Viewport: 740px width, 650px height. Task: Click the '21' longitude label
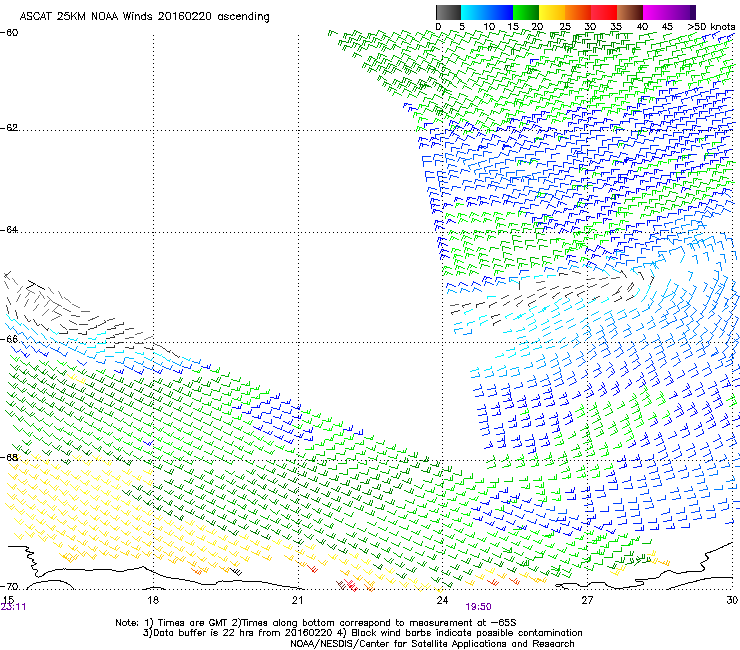(x=297, y=600)
